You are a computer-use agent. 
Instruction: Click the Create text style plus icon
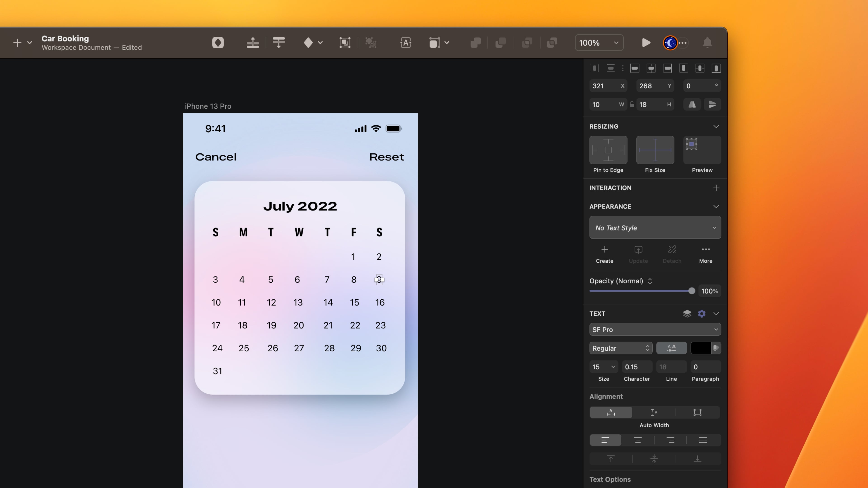[x=604, y=250]
